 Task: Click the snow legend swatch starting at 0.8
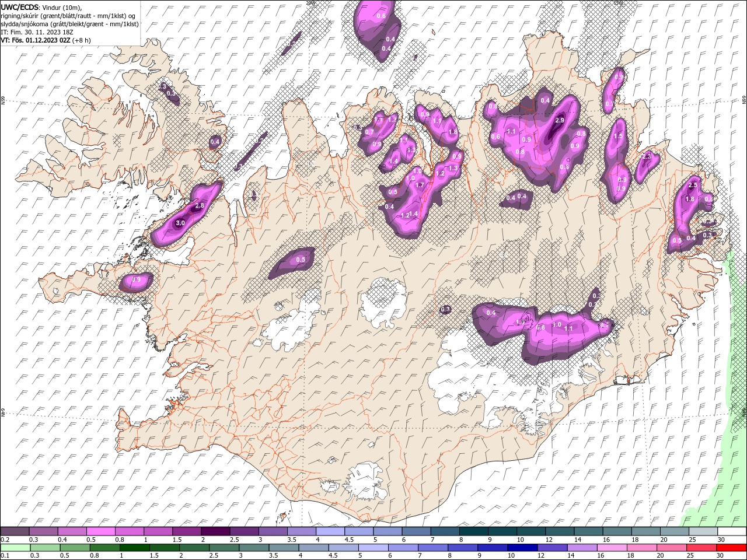coord(130,531)
